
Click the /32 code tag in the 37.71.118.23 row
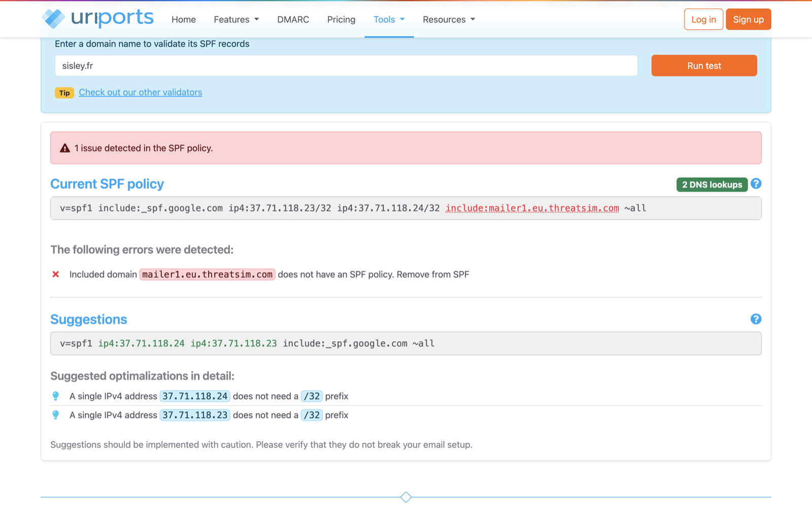(x=312, y=415)
